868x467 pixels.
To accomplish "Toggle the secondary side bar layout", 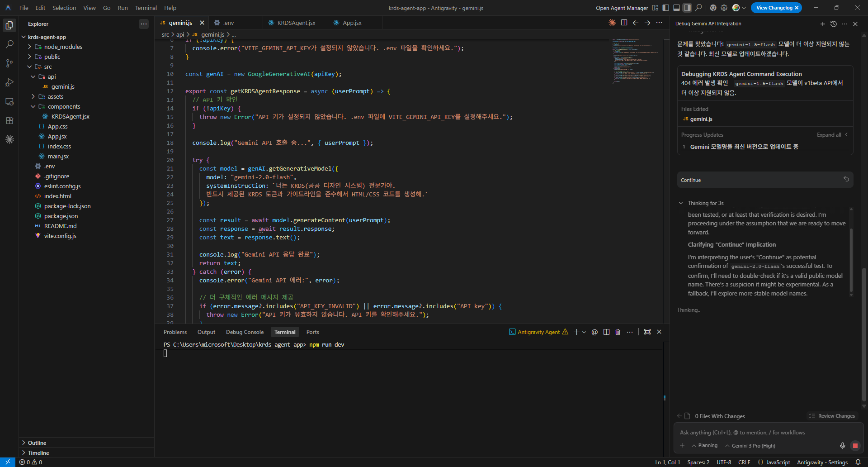I will click(687, 8).
